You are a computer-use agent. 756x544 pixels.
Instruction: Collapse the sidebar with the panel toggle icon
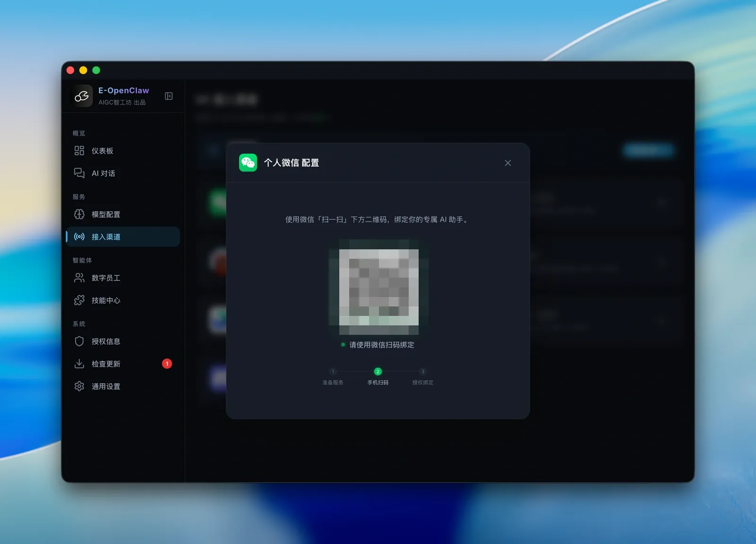(x=169, y=96)
